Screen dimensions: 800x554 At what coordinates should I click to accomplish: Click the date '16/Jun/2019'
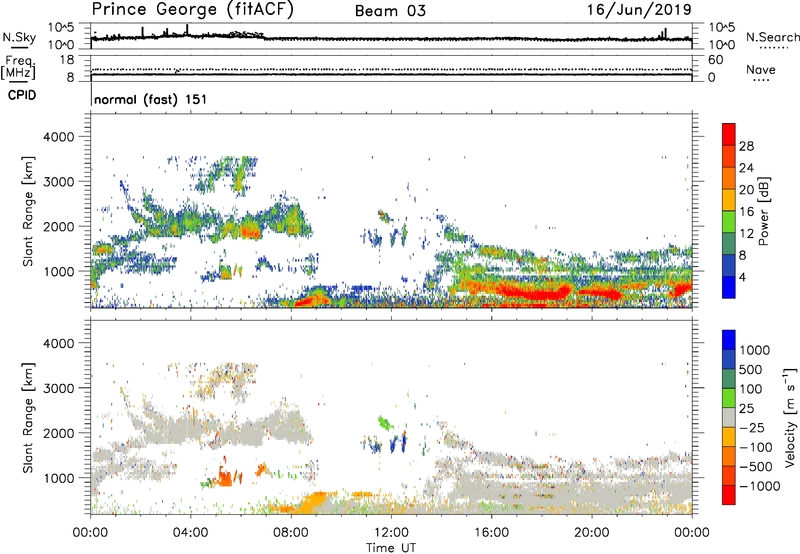(x=639, y=9)
